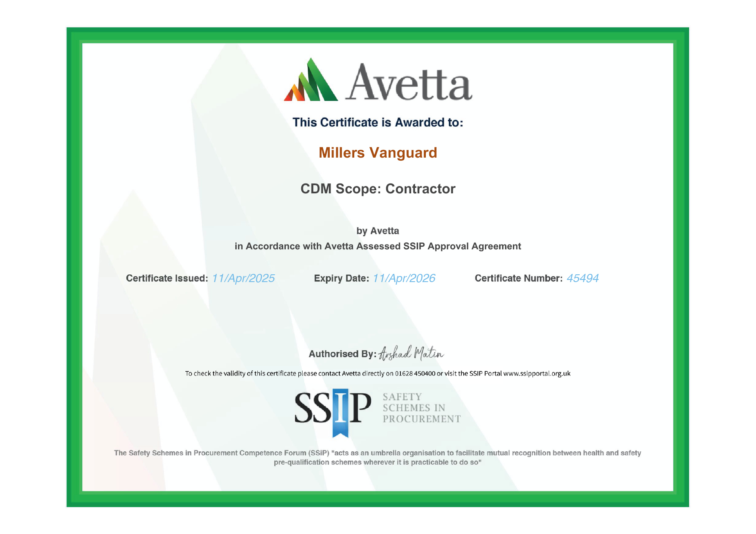Click the Certificate Number label

(519, 278)
